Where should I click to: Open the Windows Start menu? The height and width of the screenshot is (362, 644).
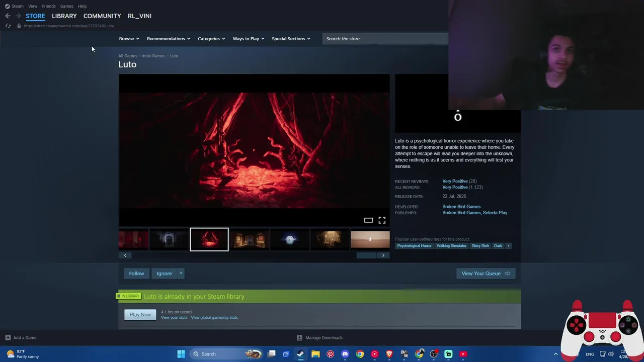[x=181, y=354]
